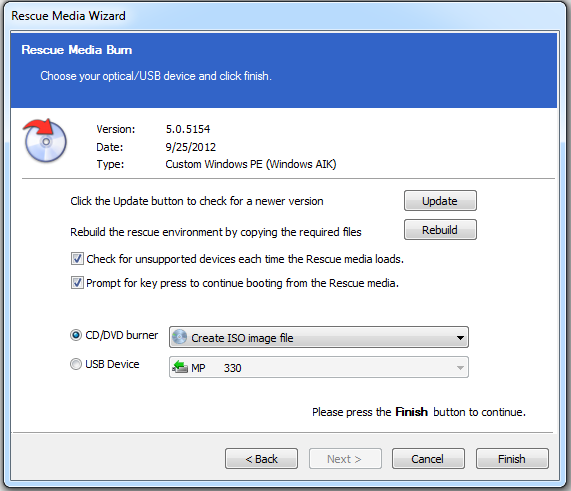
Task: Open the Create ISO image file dropdown
Action: click(x=319, y=337)
